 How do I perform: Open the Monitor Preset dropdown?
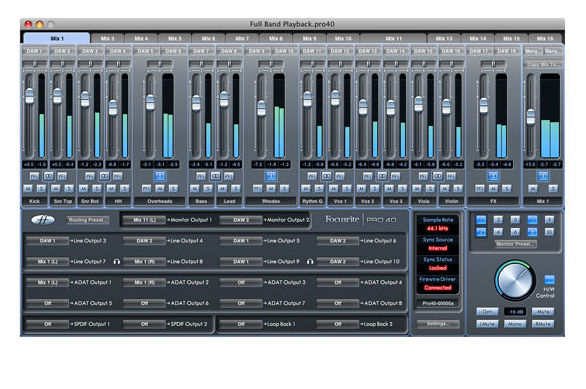[516, 244]
